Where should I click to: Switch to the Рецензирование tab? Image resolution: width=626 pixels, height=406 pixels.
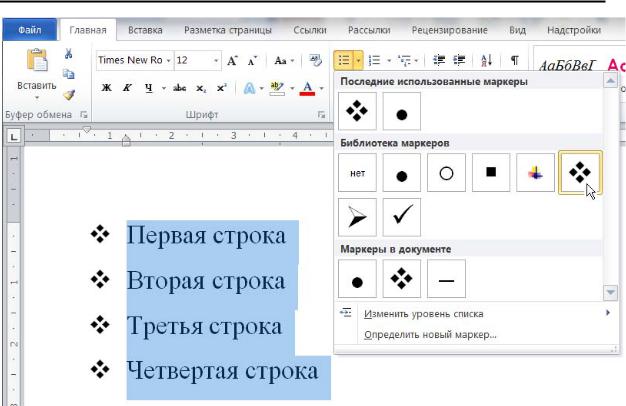[x=450, y=30]
